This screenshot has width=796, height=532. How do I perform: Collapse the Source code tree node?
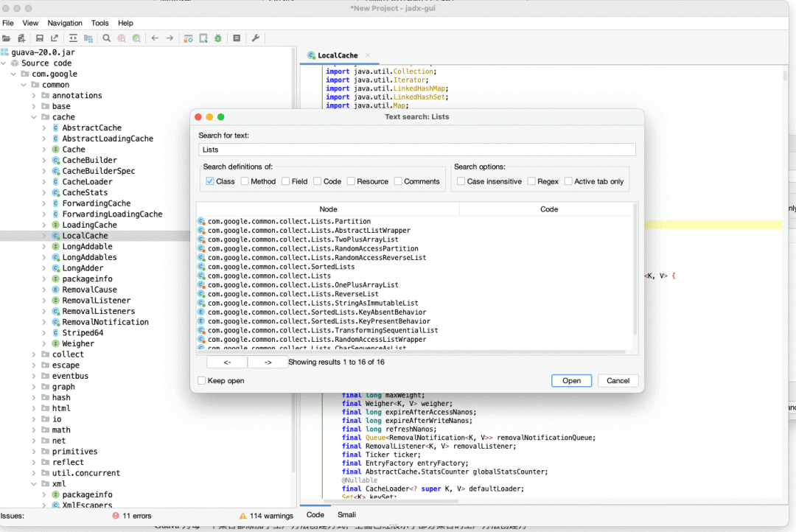4,63
